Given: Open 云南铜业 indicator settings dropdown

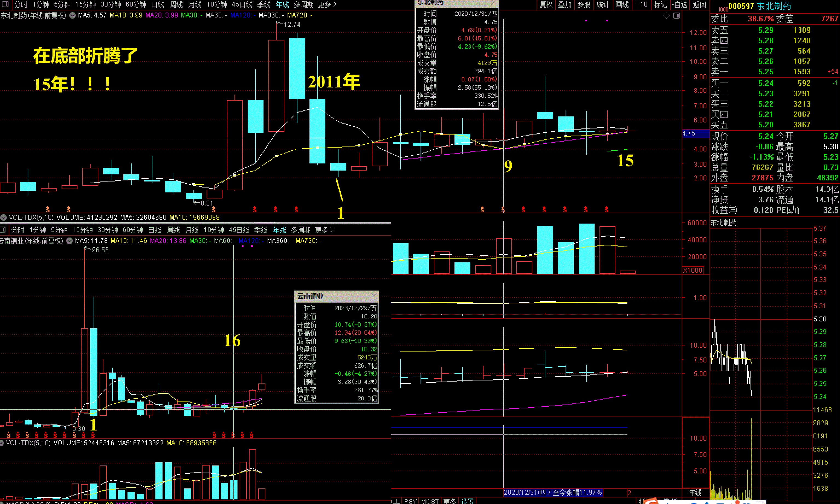Looking at the screenshot, I should click(x=69, y=241).
